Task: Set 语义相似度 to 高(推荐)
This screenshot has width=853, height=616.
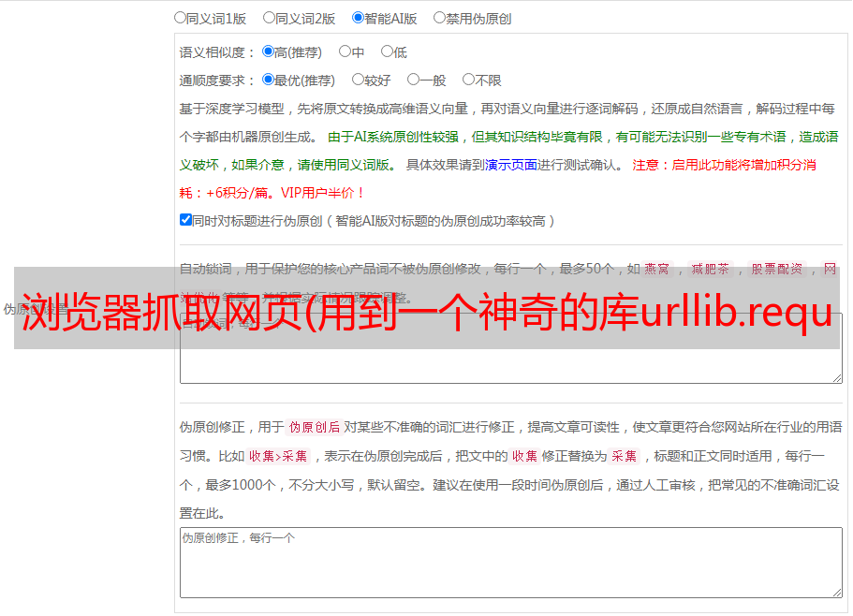Action: point(268,51)
